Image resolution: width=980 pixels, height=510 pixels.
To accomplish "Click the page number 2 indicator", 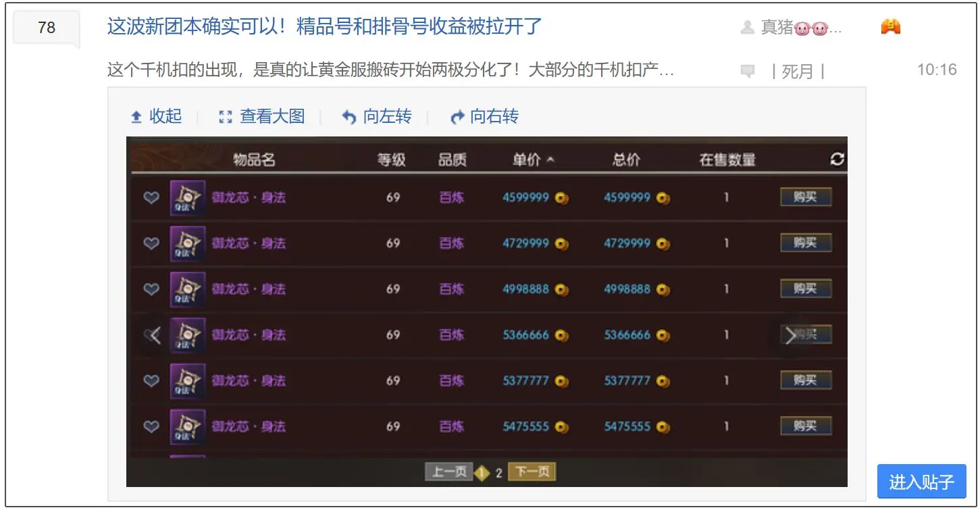I will pos(498,473).
